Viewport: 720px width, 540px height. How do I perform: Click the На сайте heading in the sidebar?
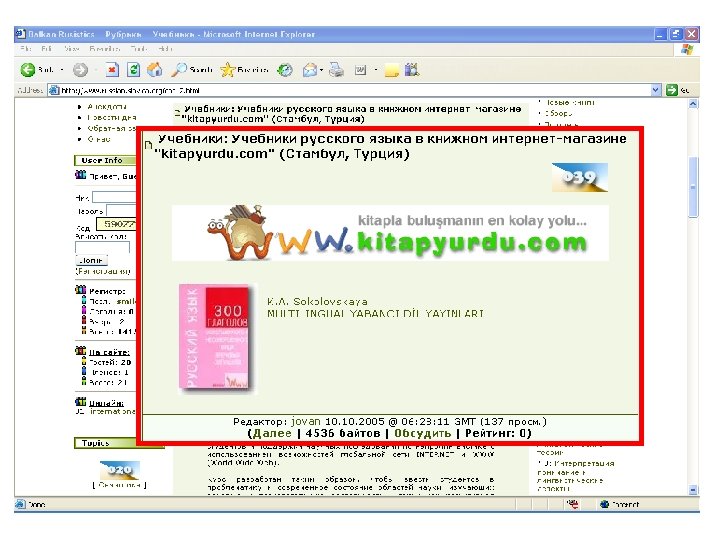coord(109,352)
